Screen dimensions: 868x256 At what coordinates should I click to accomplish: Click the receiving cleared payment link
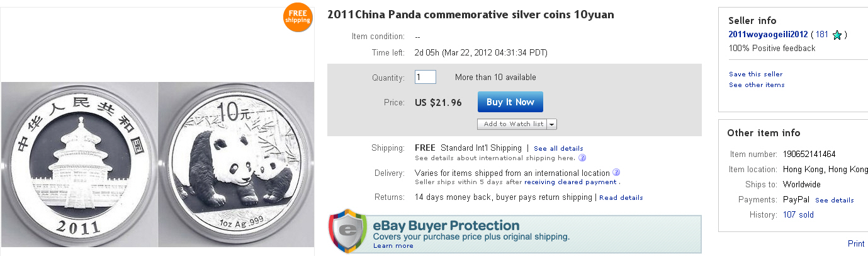pyautogui.click(x=570, y=182)
